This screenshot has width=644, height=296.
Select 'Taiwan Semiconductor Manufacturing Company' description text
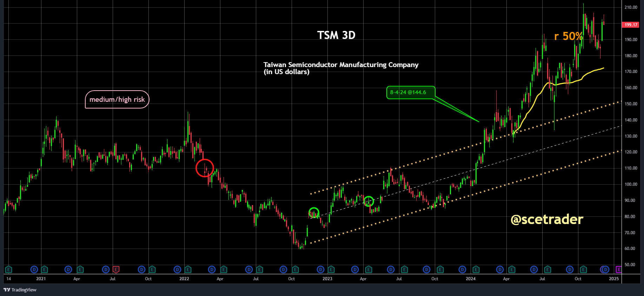coord(341,65)
